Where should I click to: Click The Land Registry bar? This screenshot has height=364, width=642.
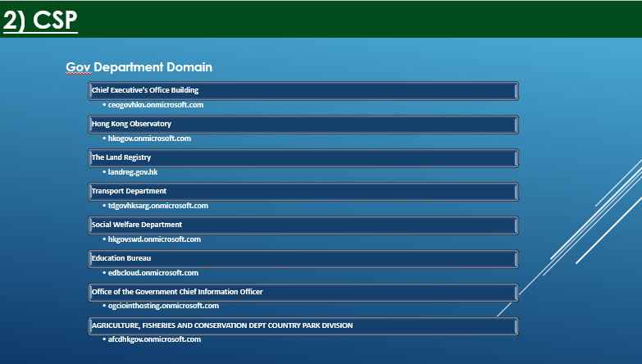pyautogui.click(x=303, y=158)
